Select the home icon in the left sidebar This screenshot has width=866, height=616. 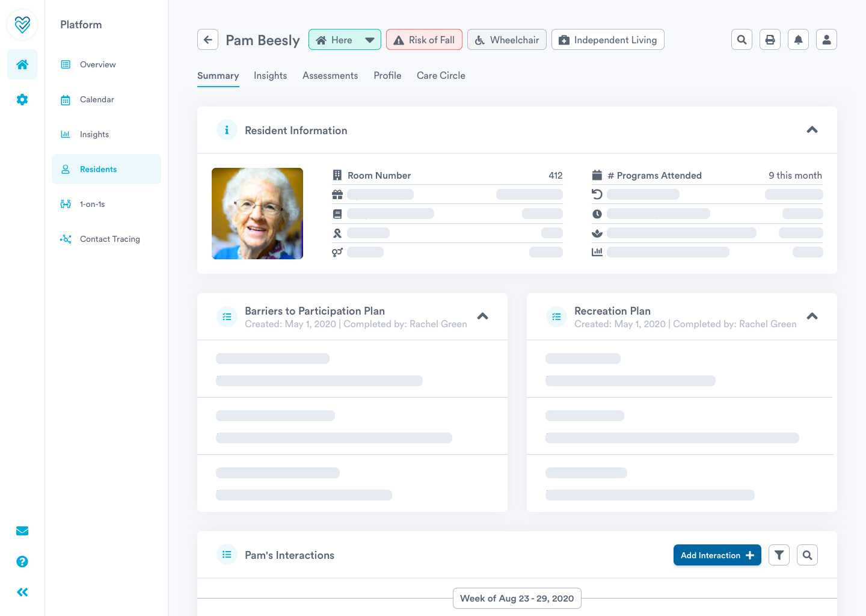point(22,64)
